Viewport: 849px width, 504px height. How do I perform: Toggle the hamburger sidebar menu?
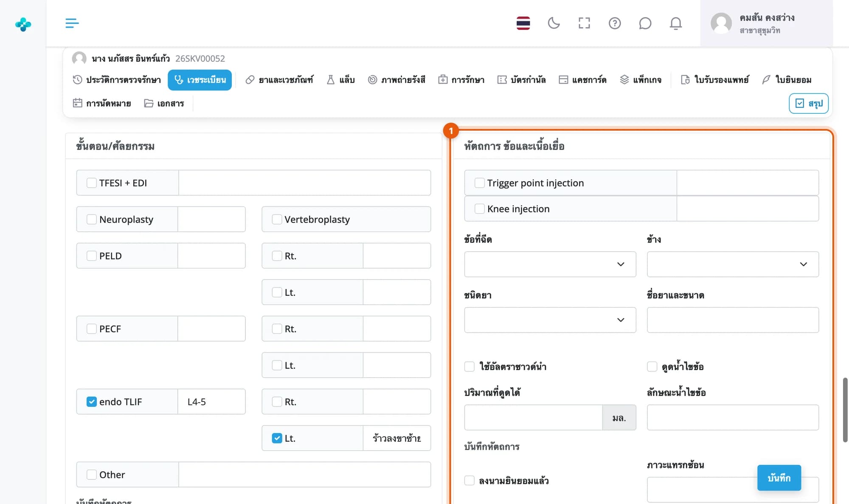(72, 23)
